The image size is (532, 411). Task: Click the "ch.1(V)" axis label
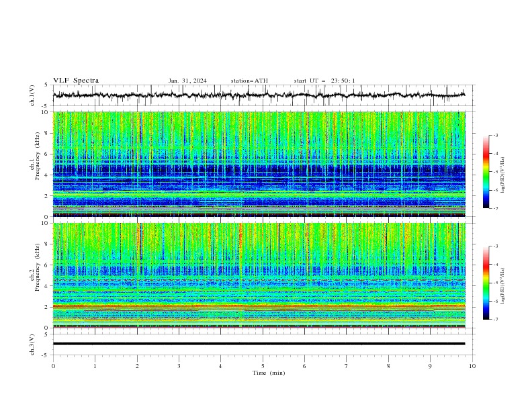[x=32, y=95]
